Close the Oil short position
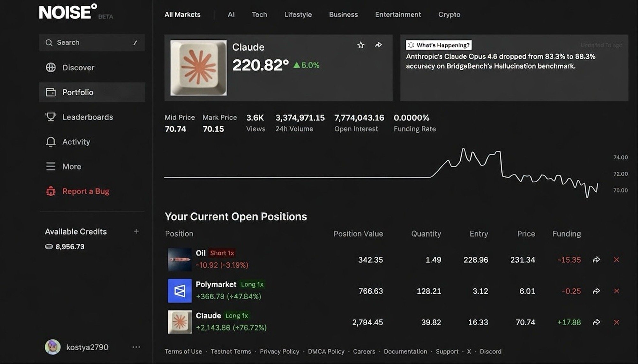The height and width of the screenshot is (364, 638). tap(616, 260)
